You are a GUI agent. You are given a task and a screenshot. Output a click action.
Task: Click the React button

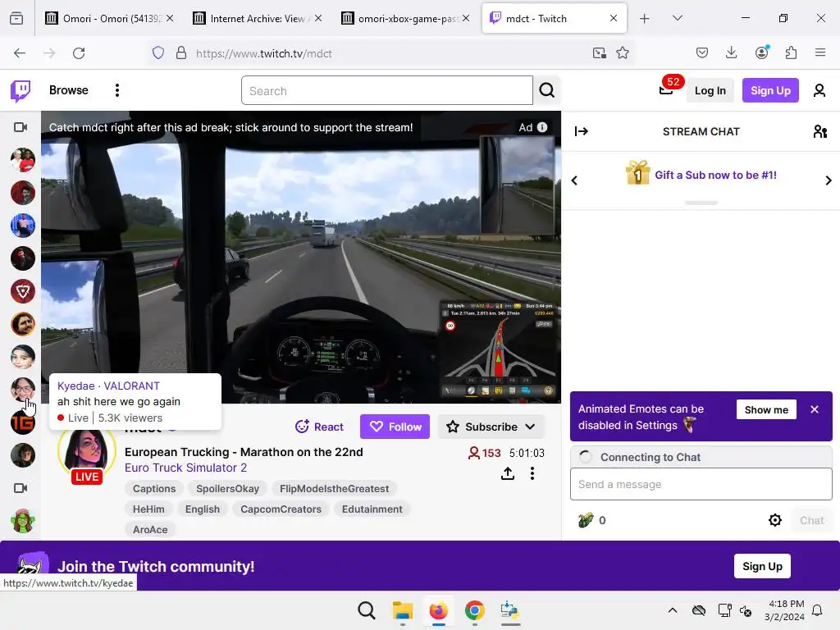pyautogui.click(x=319, y=427)
